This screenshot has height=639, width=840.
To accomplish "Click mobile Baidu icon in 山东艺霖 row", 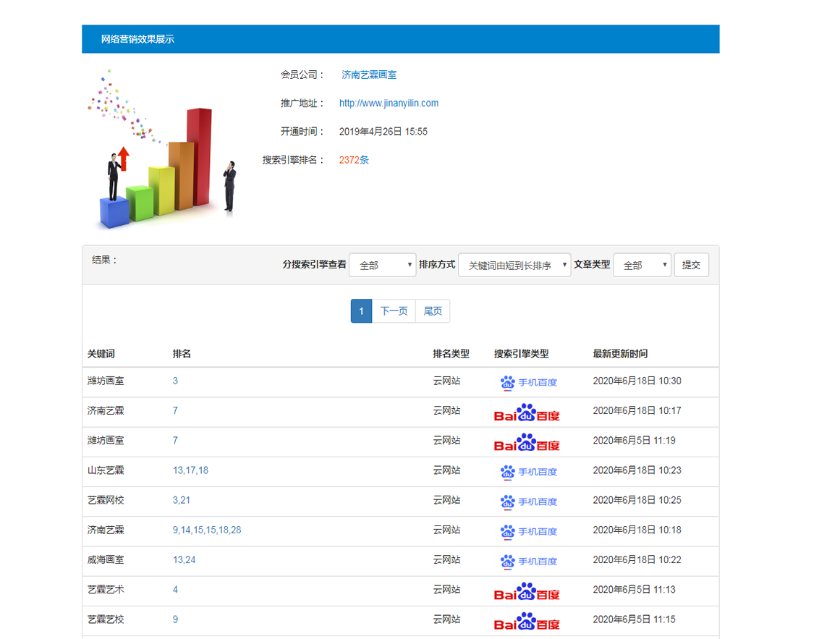I will [x=528, y=472].
